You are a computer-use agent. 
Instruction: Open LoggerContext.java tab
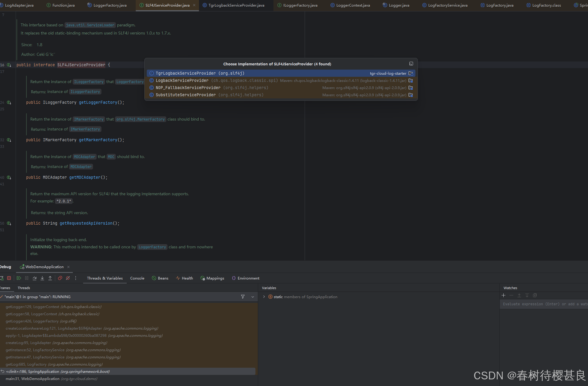(350, 5)
